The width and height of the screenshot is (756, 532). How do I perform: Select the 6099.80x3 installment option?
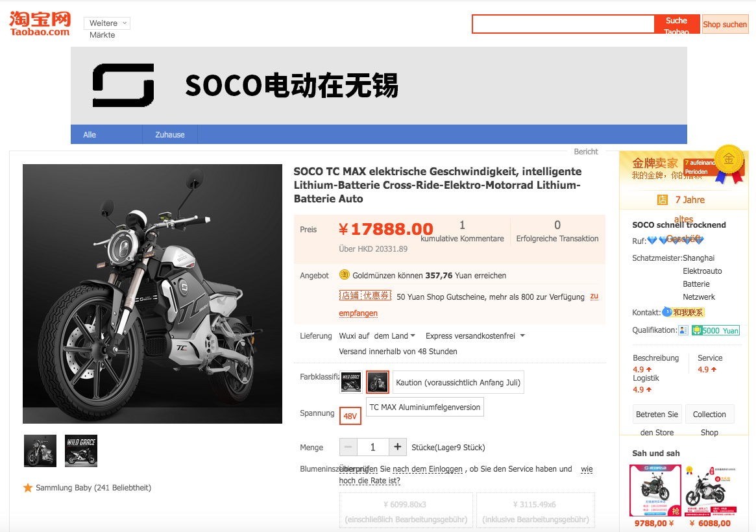click(x=406, y=511)
